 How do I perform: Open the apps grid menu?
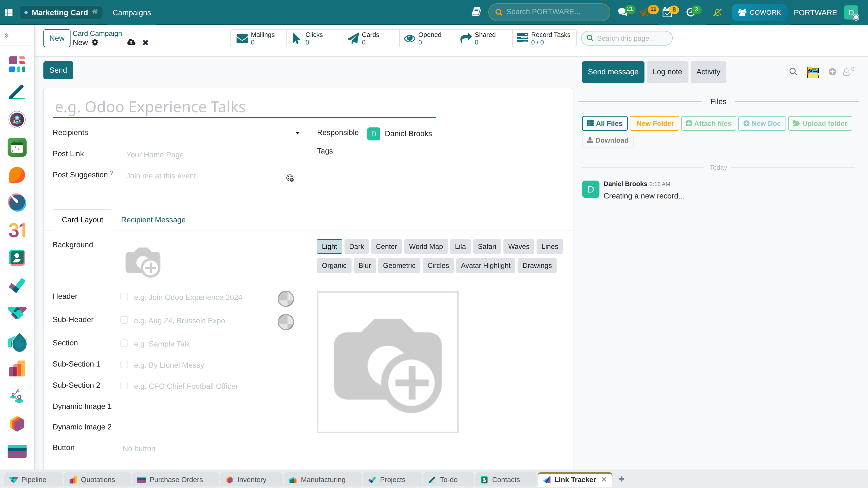click(x=9, y=12)
